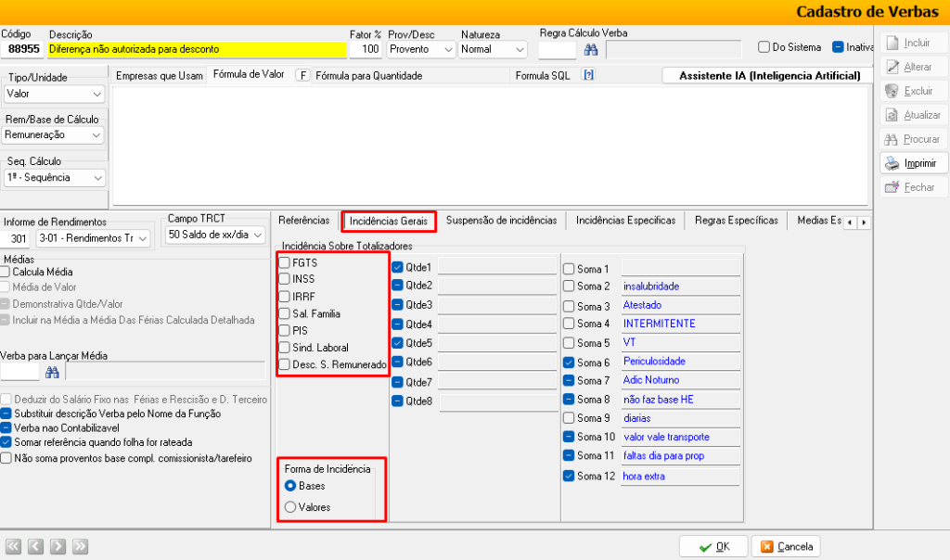This screenshot has height=560, width=950.
Task: Click the Atualizar button
Action: pos(914,115)
